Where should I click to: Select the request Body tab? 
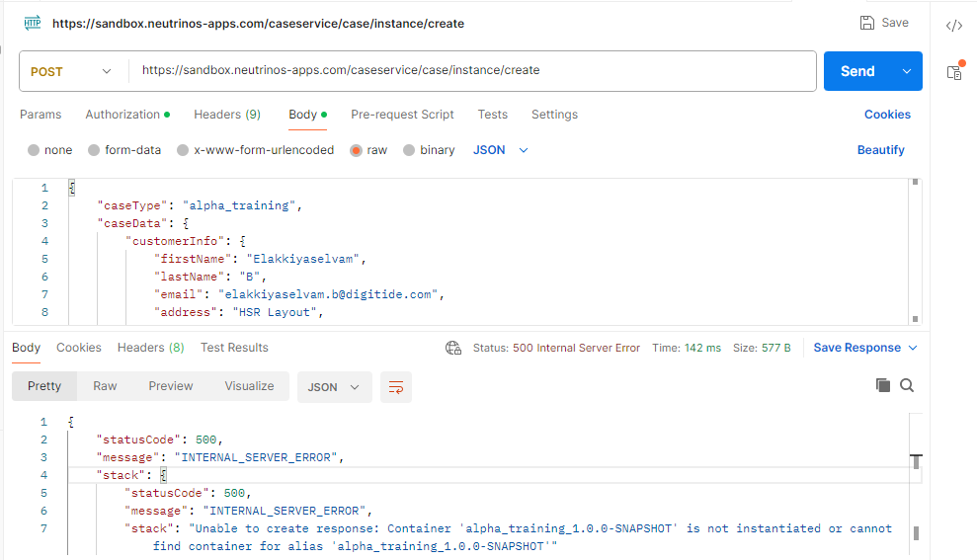coord(307,115)
